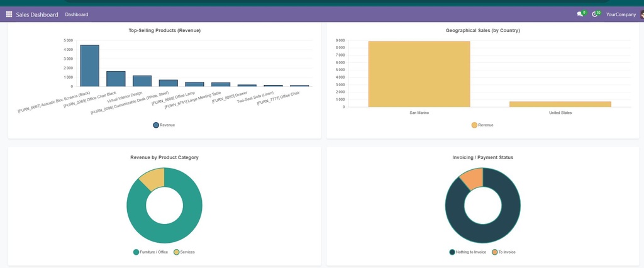The image size is (644, 268).
Task: Open the apps grid menu icon
Action: click(9, 14)
